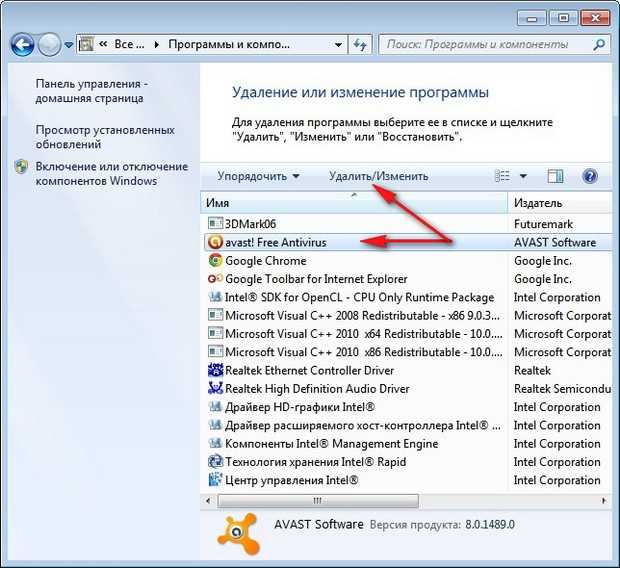
Task: Click the 'AVAST Software' publisher cell in list
Action: [x=555, y=242]
